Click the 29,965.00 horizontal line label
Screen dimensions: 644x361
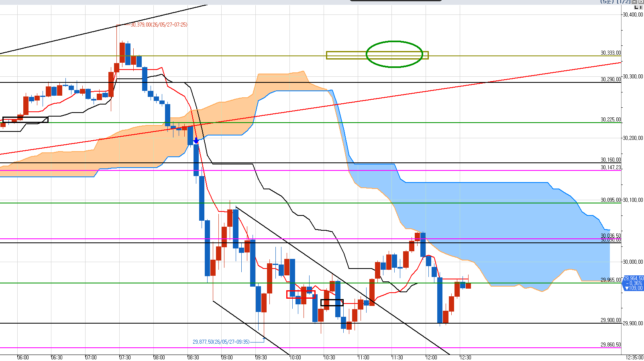coord(611,280)
